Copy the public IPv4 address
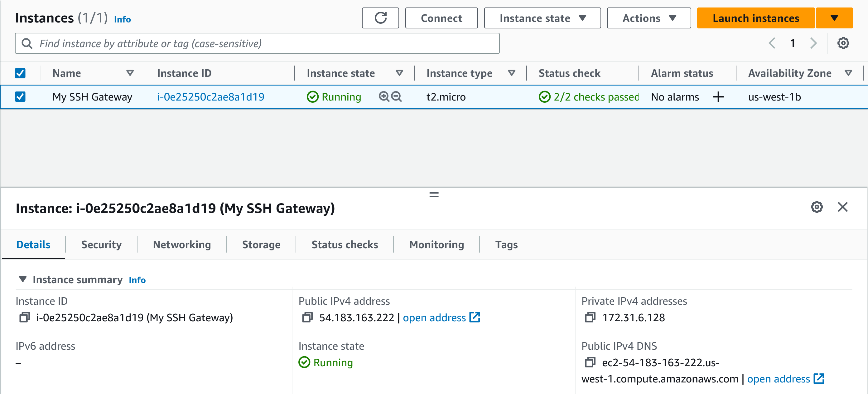This screenshot has height=394, width=868. point(307,318)
